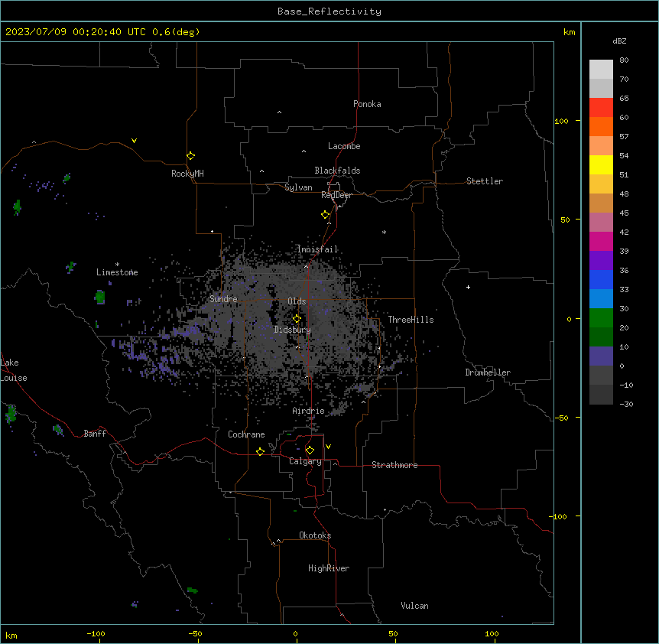Click the RockyMH label

click(x=187, y=173)
